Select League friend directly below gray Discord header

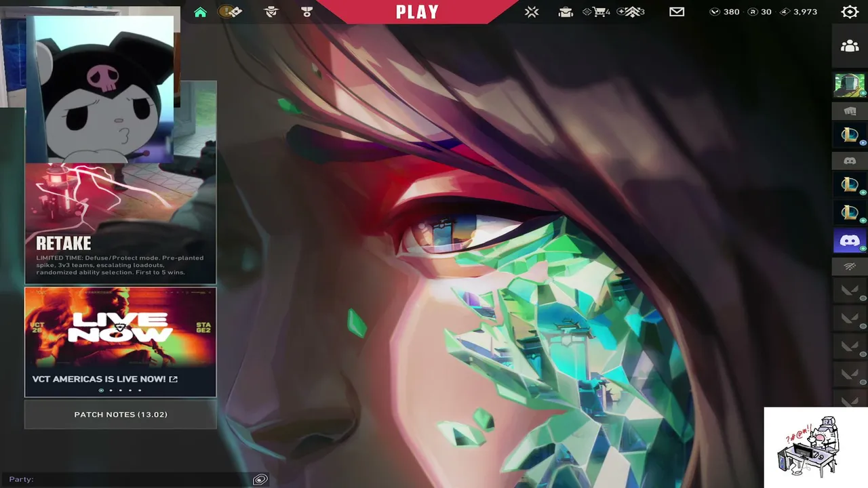[850, 185]
